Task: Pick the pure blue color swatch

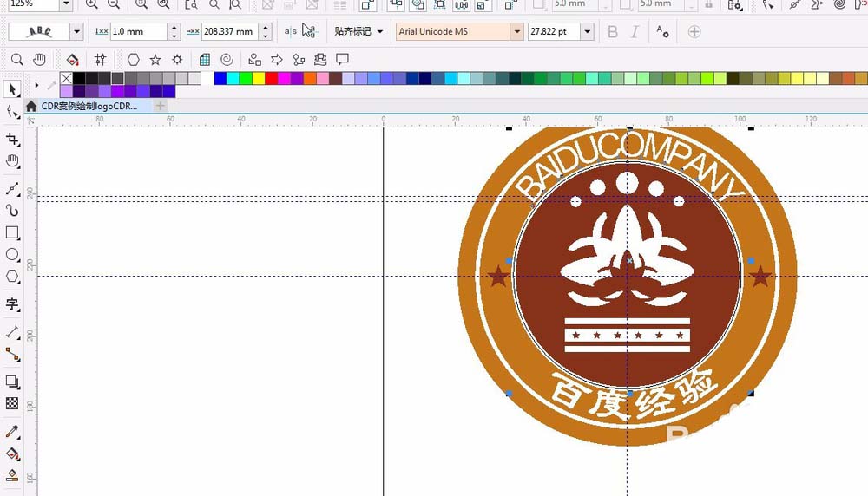Action: 220,78
